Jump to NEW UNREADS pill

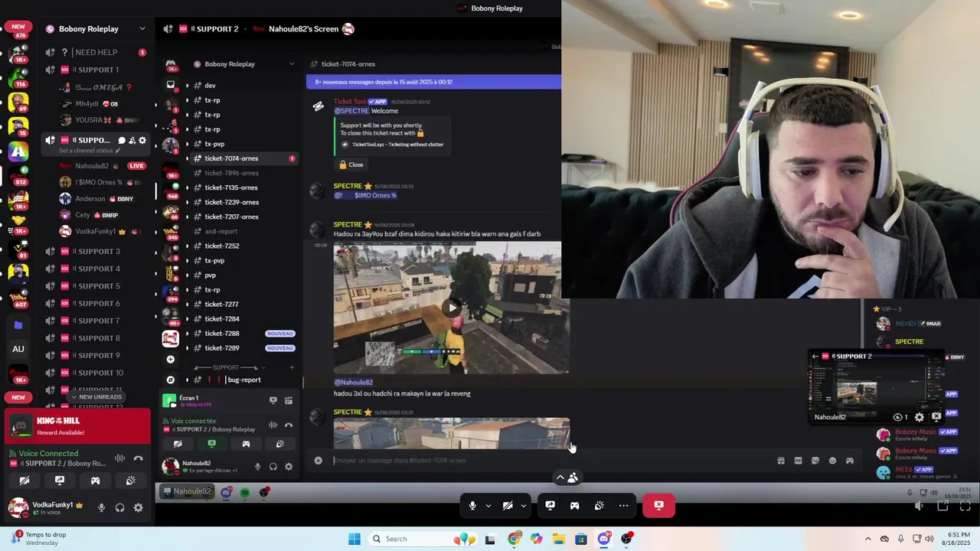click(x=96, y=397)
